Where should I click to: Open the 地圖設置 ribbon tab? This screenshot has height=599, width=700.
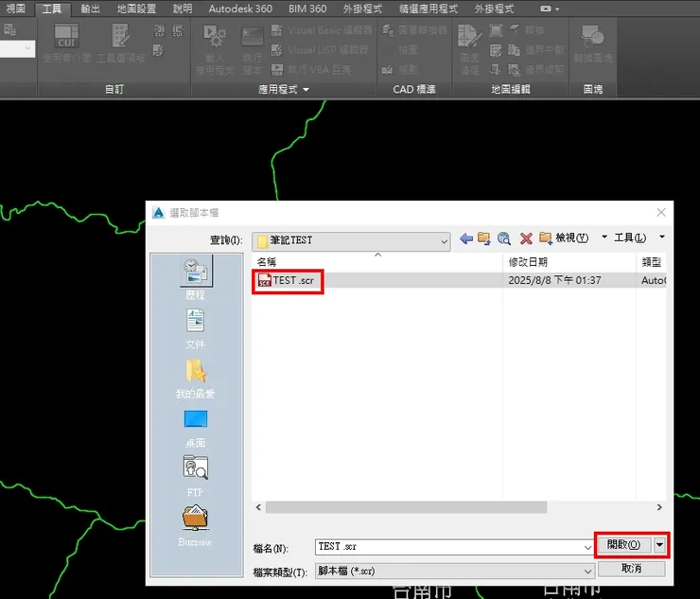click(x=136, y=9)
